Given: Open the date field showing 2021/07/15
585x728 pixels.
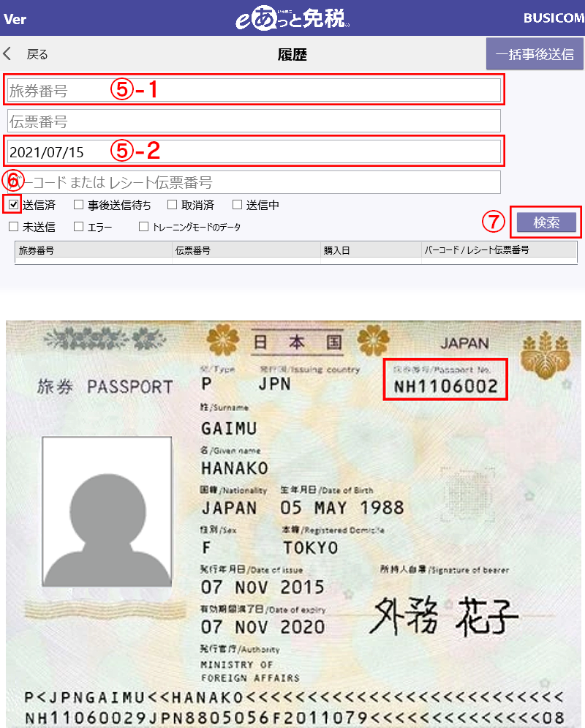Looking at the screenshot, I should pos(254,151).
